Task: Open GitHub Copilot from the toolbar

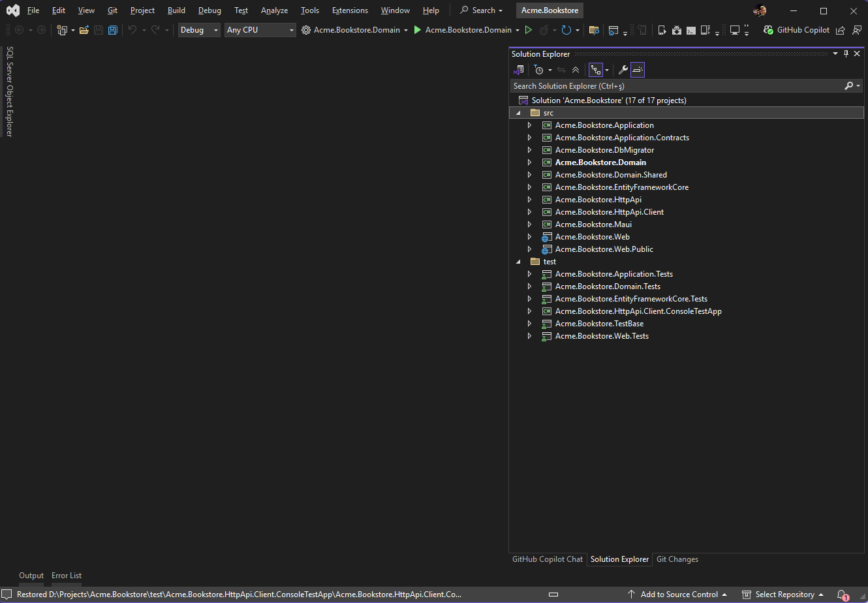Action: pyautogui.click(x=796, y=30)
